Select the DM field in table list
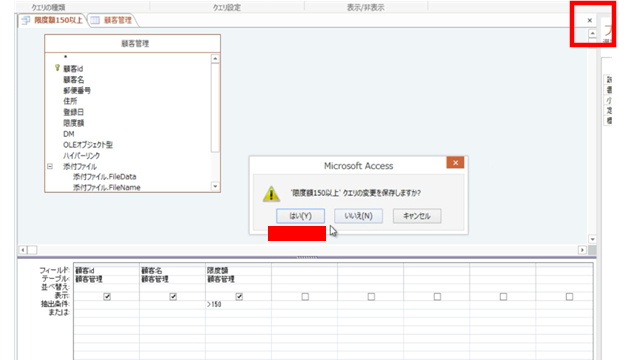640x360 pixels. tap(69, 134)
